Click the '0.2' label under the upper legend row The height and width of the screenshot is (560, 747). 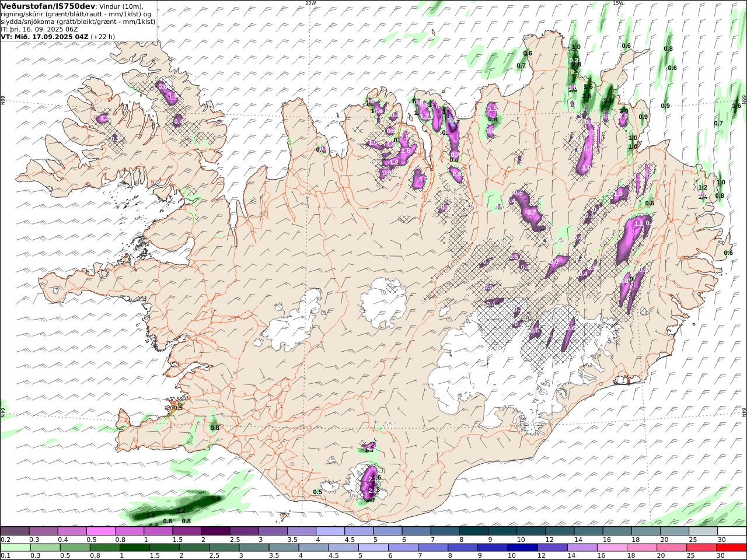[x=5, y=540]
